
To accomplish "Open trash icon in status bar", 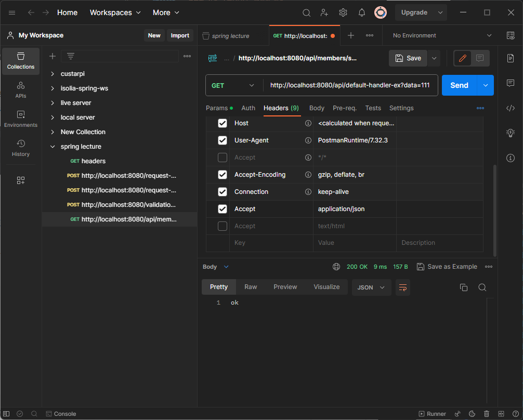I will (487, 414).
